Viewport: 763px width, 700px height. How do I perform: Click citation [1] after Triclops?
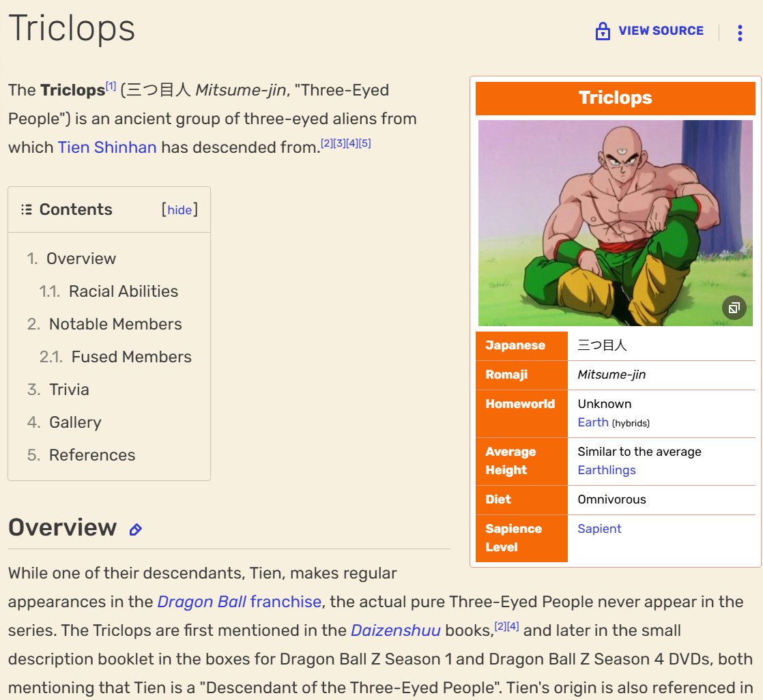pos(111,86)
